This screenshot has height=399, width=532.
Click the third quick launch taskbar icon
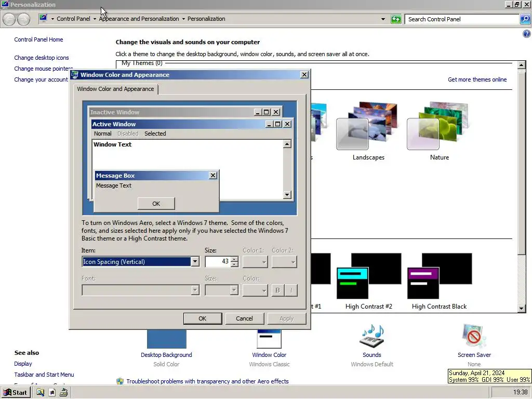pyautogui.click(x=63, y=393)
